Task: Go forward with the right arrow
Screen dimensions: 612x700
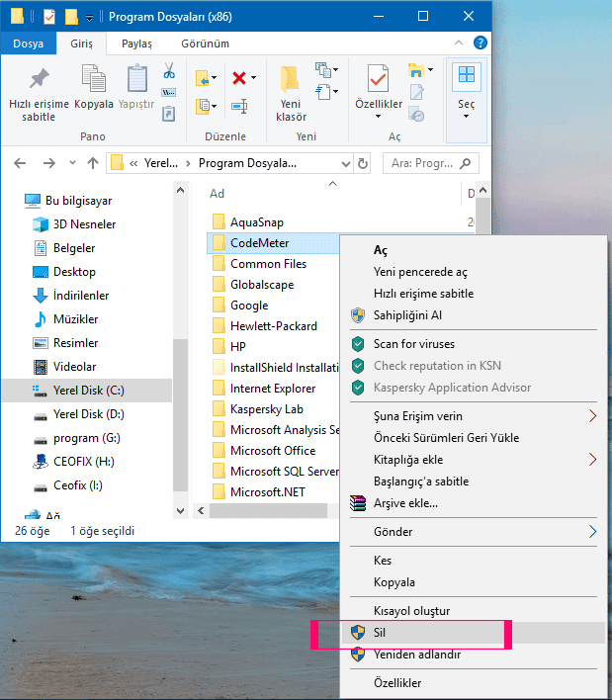Action: pyautogui.click(x=49, y=163)
